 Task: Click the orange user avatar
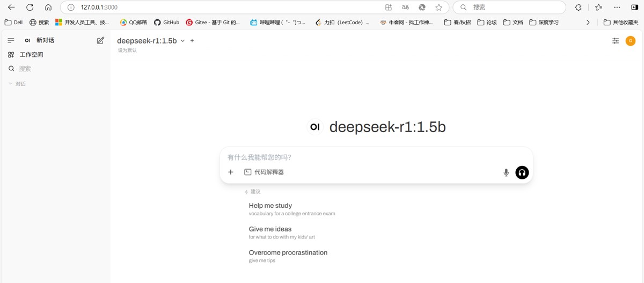click(631, 41)
